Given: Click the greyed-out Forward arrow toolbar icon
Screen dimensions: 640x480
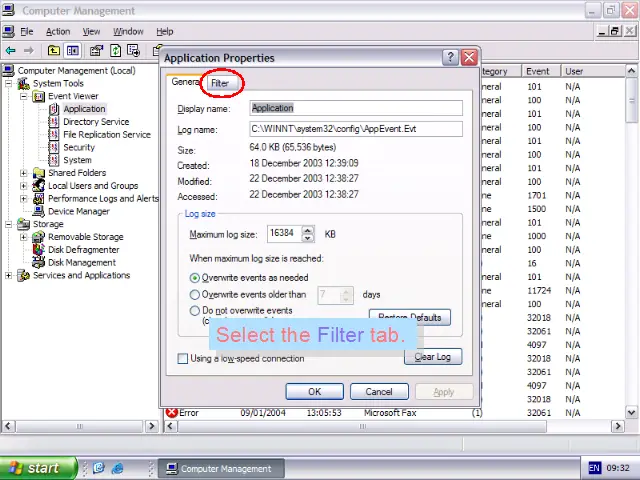Looking at the screenshot, I should pyautogui.click(x=29, y=51).
